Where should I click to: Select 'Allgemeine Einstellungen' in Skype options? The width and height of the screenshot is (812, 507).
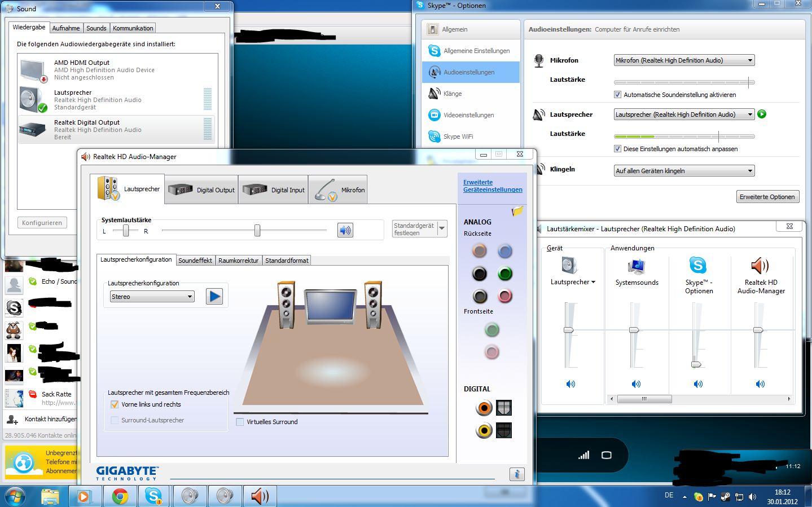pyautogui.click(x=471, y=51)
